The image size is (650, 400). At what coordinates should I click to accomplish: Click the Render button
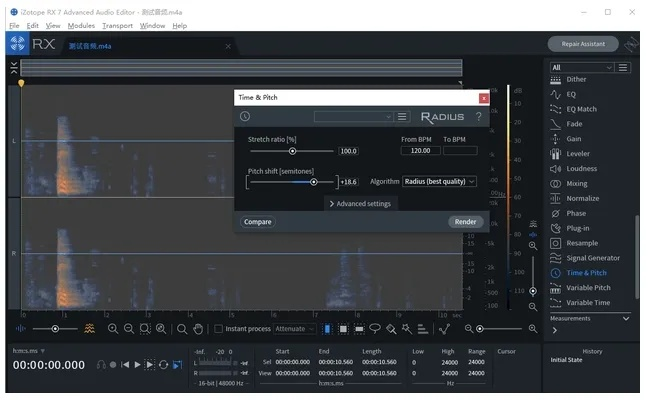click(x=465, y=222)
